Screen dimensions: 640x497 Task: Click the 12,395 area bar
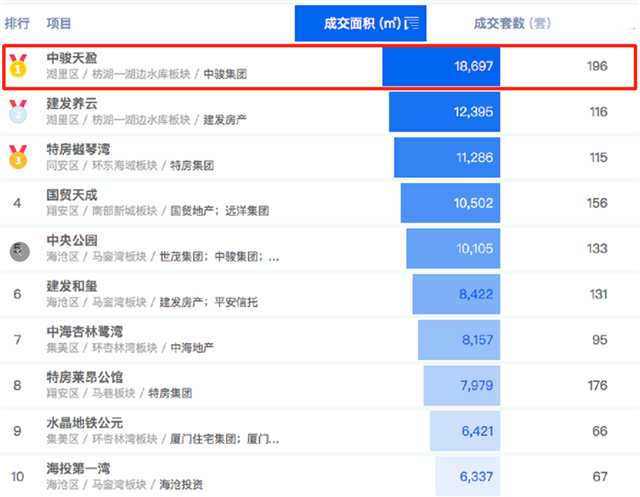[x=444, y=112]
